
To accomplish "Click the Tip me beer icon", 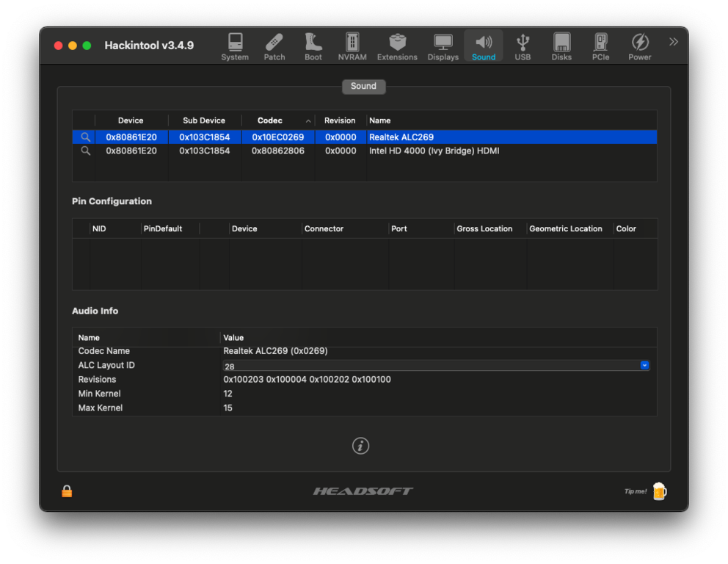I will (659, 491).
